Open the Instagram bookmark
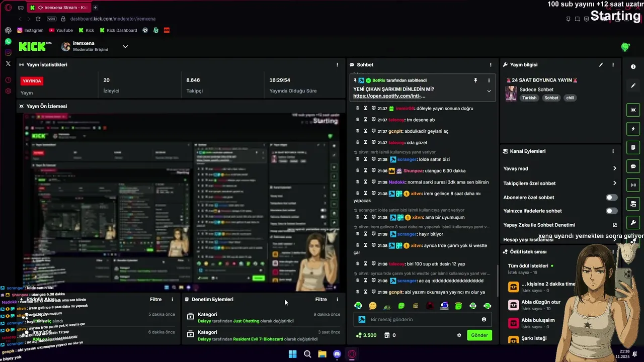The image size is (644, 362). (x=30, y=30)
